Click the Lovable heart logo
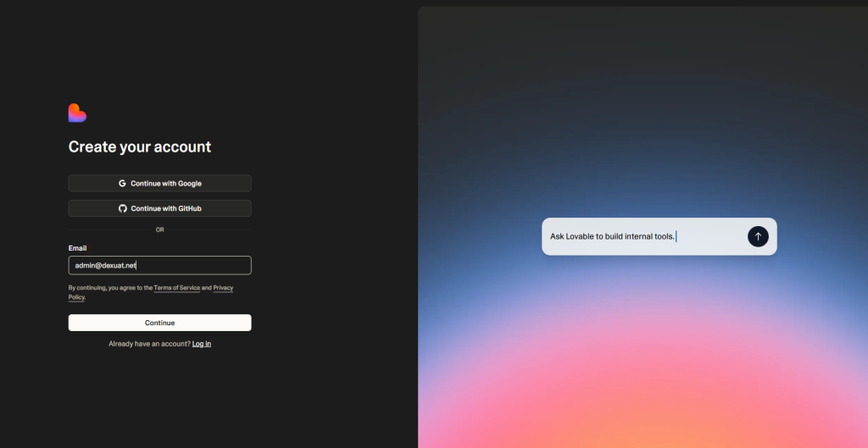868x448 pixels. point(77,113)
